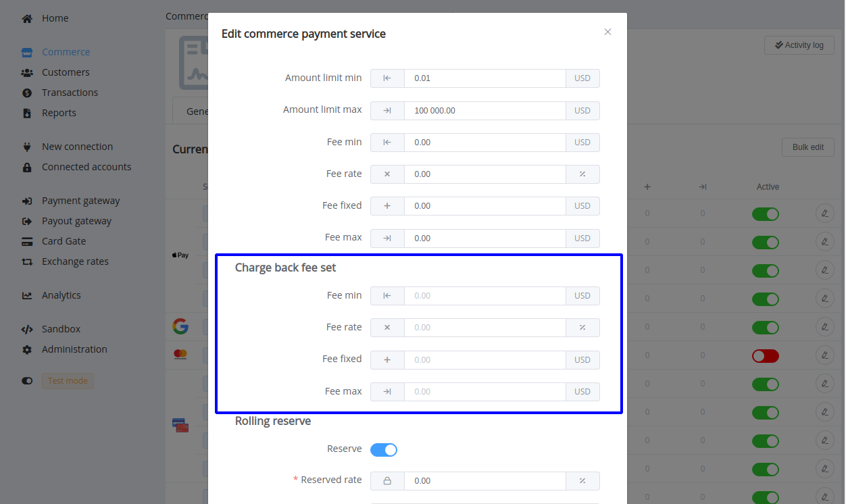This screenshot has height=504, width=846.
Task: Click the Transactions dollar icon
Action: pos(27,93)
